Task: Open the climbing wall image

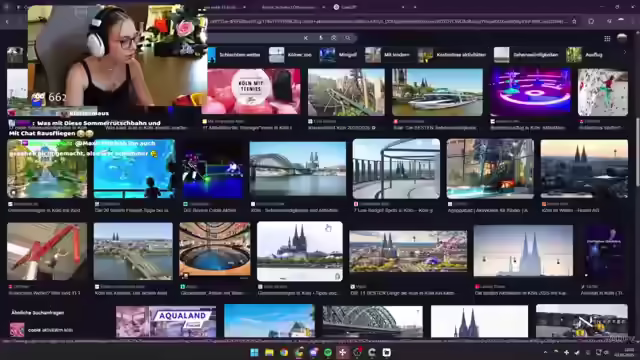Action: pos(603,92)
